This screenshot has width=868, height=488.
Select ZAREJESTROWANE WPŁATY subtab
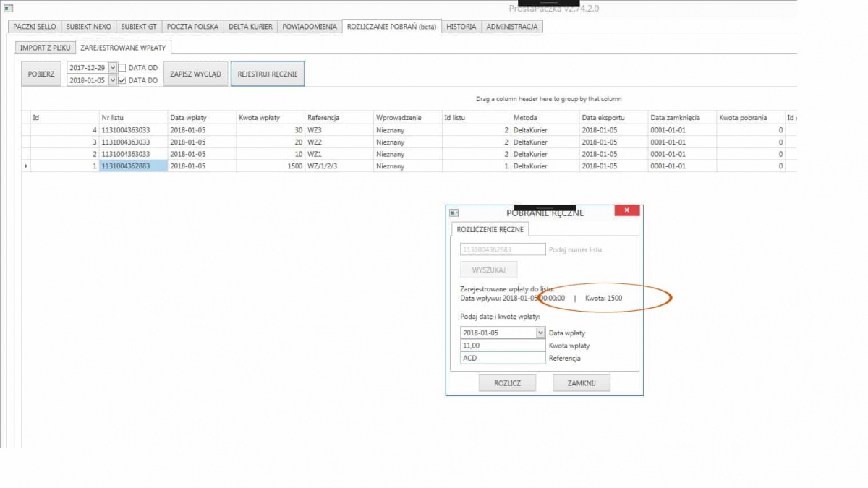[123, 48]
